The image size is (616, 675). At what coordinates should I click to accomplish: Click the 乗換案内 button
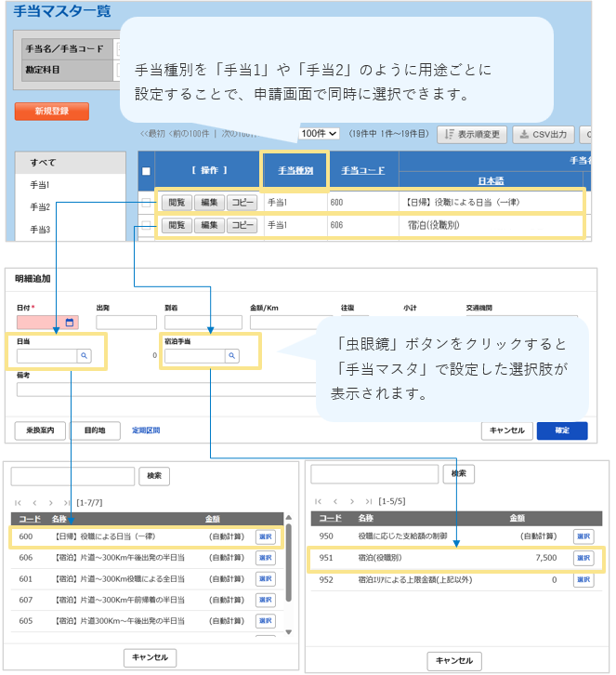pos(40,430)
